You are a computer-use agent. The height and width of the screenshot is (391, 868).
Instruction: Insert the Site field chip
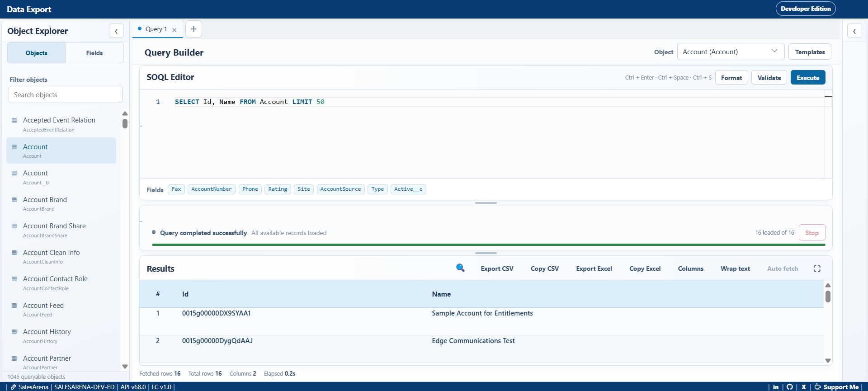(x=304, y=189)
